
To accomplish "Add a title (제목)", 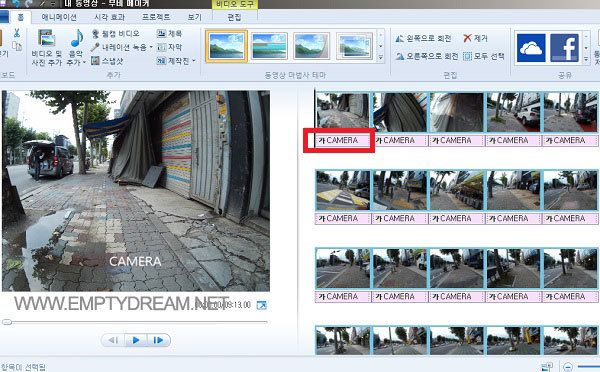I will tap(170, 34).
